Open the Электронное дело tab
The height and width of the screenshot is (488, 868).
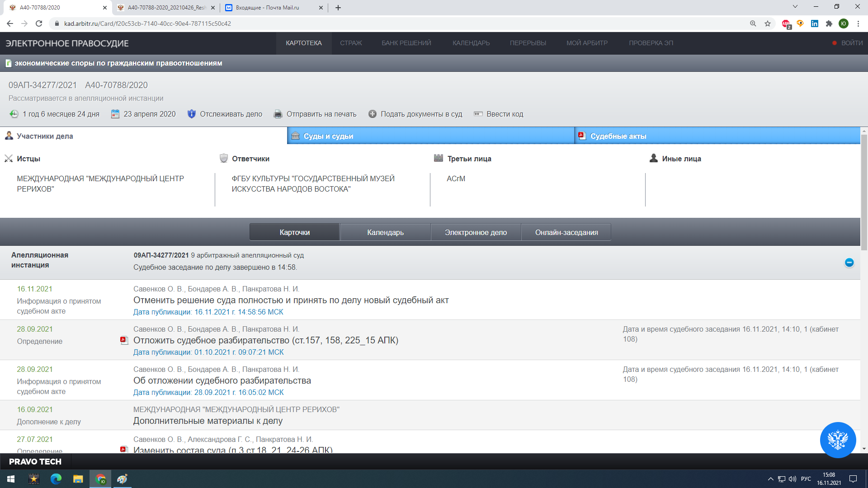click(476, 232)
